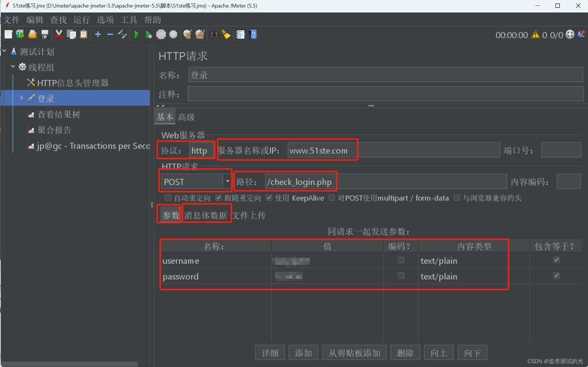
Task: Open the 编辑 menu
Action: click(x=35, y=20)
